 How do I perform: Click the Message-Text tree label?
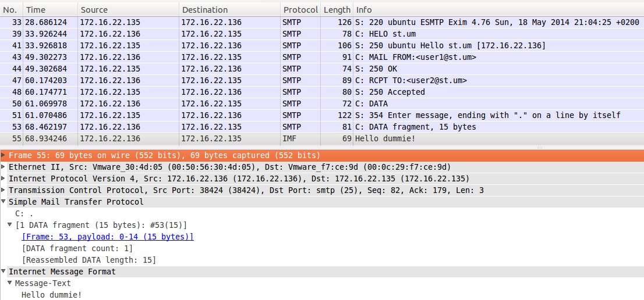(43, 283)
